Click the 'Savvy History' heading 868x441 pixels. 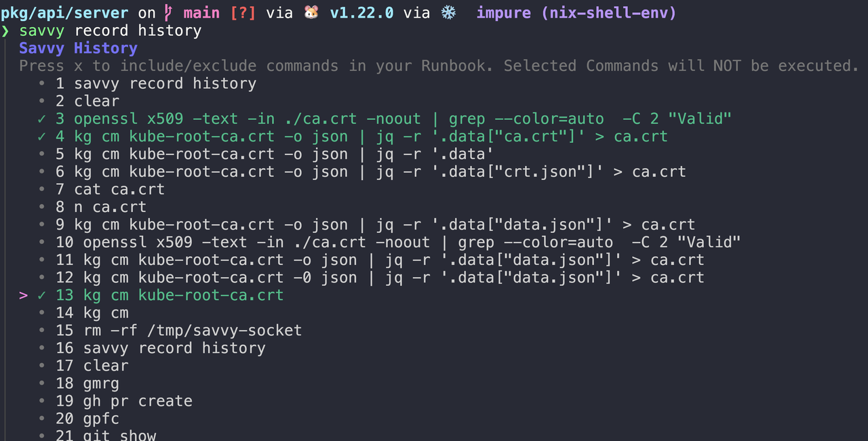pos(78,48)
